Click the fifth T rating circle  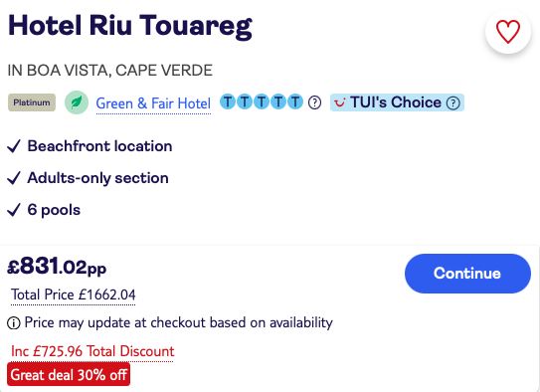pyautogui.click(x=295, y=101)
